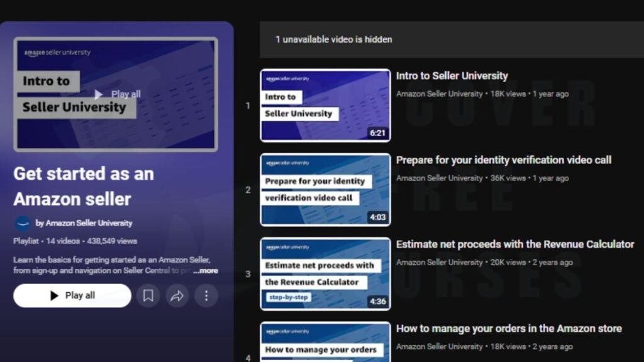Open 'How to manage your orders' thumbnail
The image size is (644, 362).
[325, 342]
